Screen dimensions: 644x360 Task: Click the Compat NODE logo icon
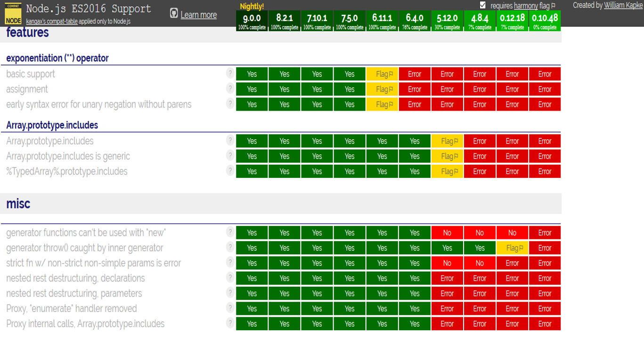coord(13,14)
